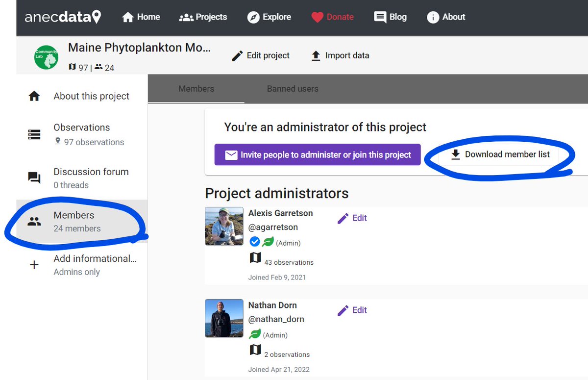
Task: Click the Edit project button
Action: (x=260, y=56)
